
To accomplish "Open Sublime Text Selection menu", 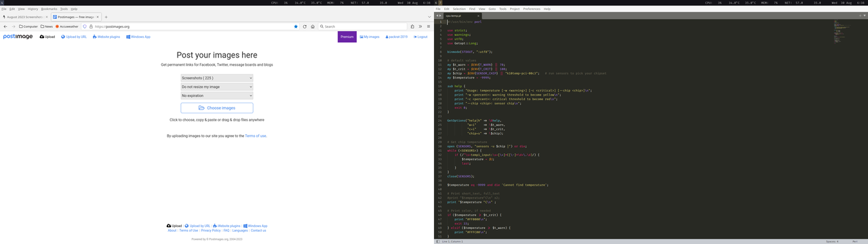I will tap(459, 9).
